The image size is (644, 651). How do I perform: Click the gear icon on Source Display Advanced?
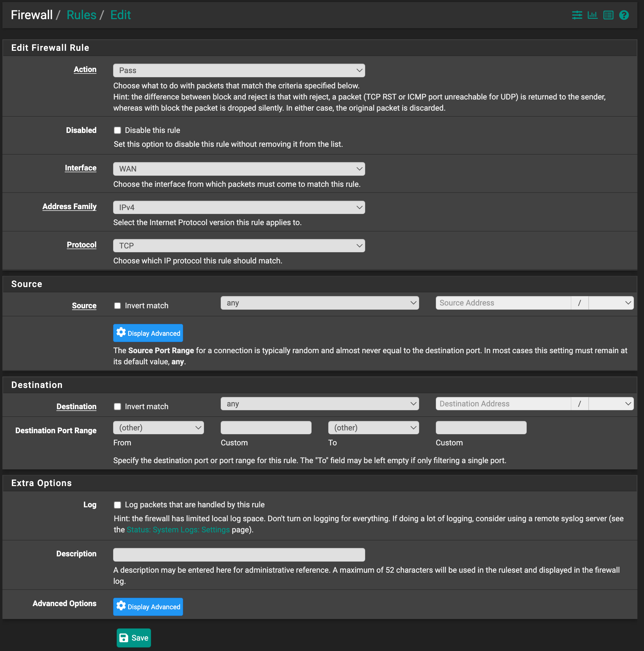[121, 333]
